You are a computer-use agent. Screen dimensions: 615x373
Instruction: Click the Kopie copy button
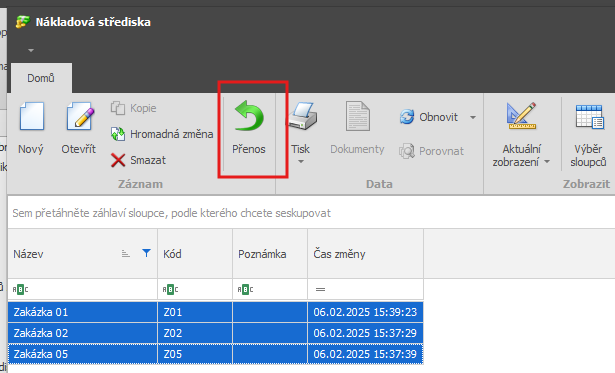134,108
